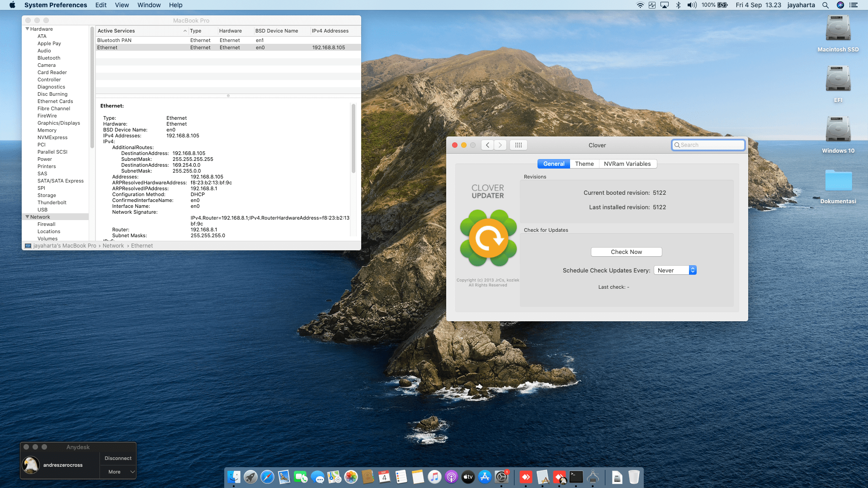Image resolution: width=868 pixels, height=488 pixels.
Task: Click the jayaharta user menu
Action: point(801,5)
